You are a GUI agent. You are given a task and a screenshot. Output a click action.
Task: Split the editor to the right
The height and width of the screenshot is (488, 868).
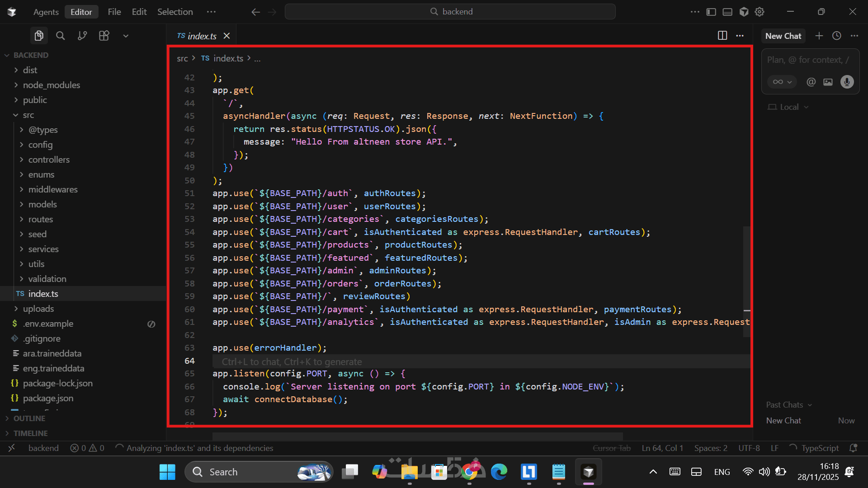(722, 36)
